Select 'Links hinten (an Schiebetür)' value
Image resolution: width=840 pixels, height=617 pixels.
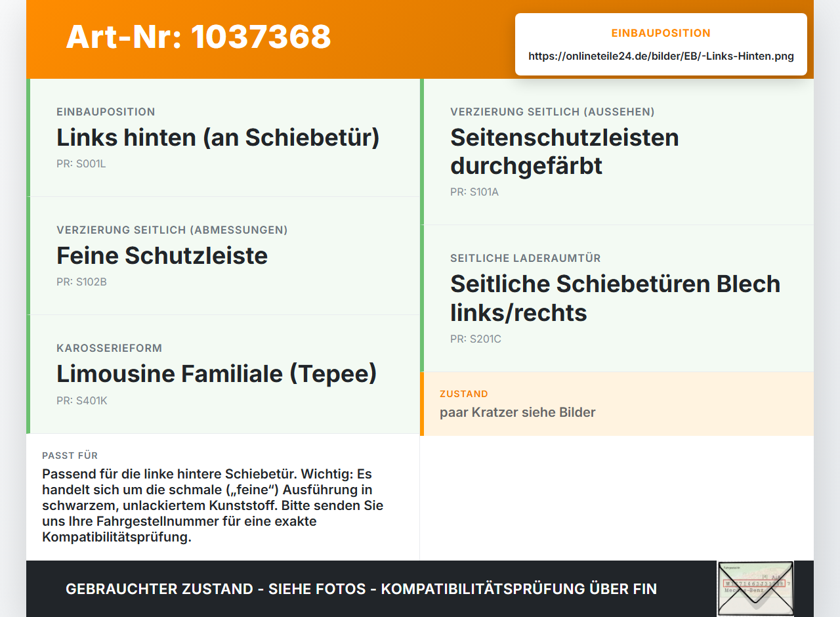pyautogui.click(x=218, y=137)
